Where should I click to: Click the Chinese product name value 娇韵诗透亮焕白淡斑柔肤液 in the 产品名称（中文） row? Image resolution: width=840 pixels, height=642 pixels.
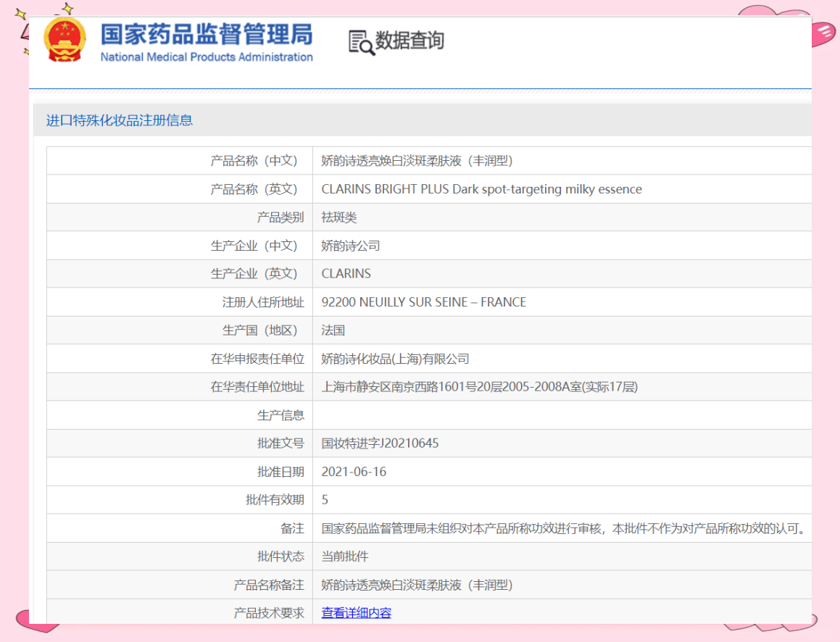[417, 161]
